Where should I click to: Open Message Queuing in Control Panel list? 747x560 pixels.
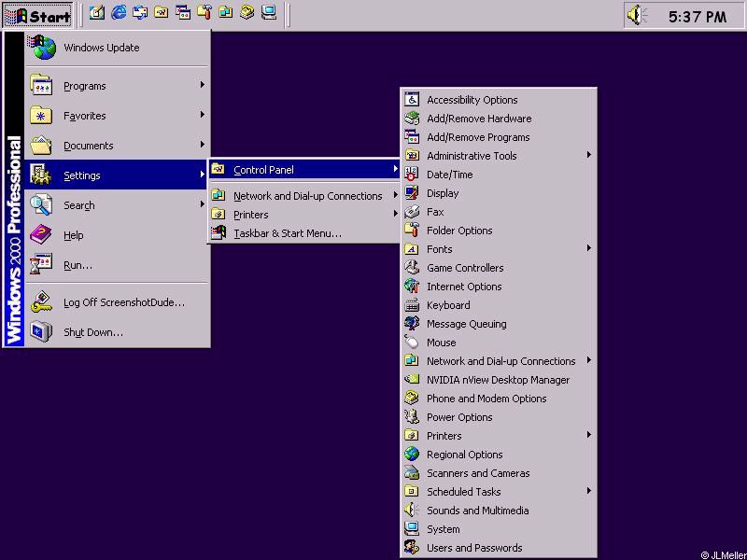pos(499,324)
